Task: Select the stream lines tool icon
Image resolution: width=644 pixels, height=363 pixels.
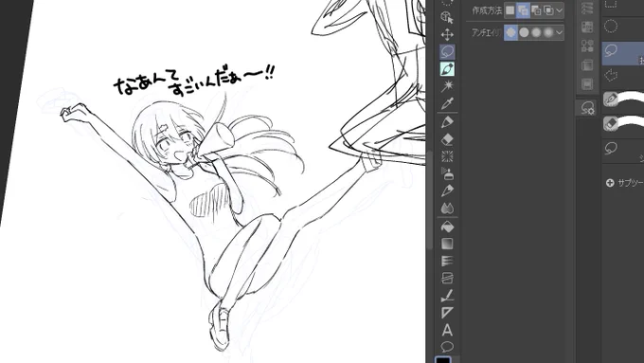Action: (447, 261)
